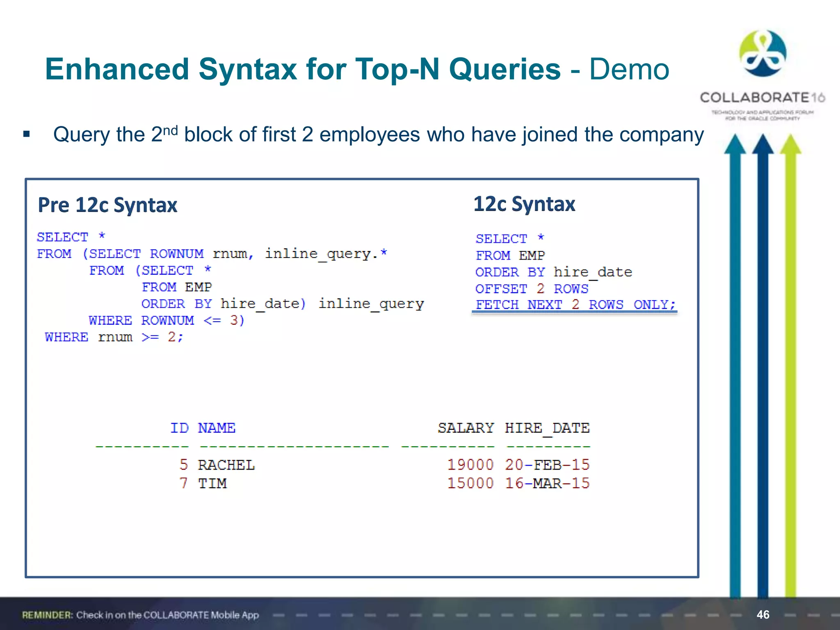Viewport: 840px width, 630px height.
Task: Click the salary value '19000'
Action: pos(470,465)
